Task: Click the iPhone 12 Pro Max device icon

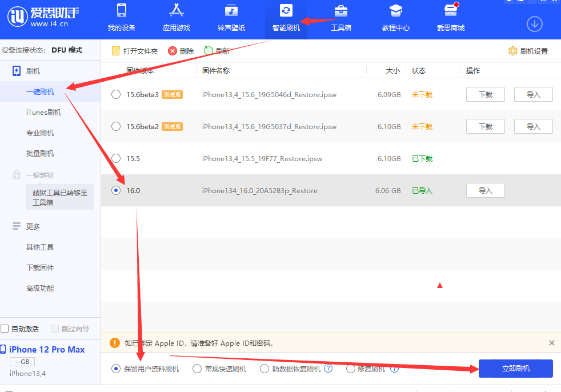Action: point(3,349)
